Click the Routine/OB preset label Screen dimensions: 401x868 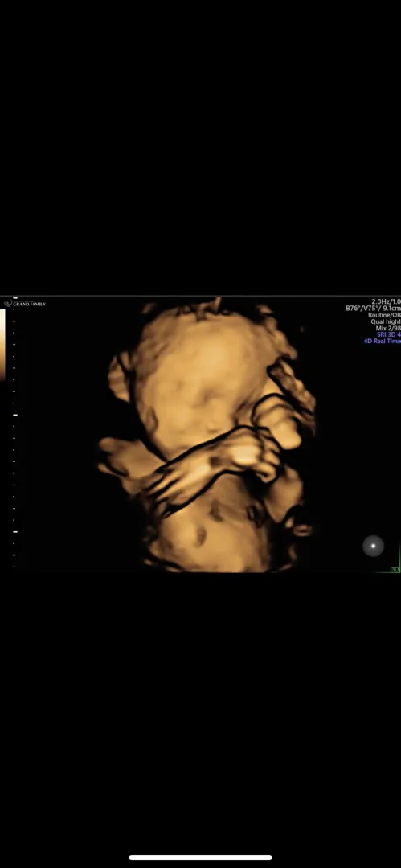(x=384, y=315)
